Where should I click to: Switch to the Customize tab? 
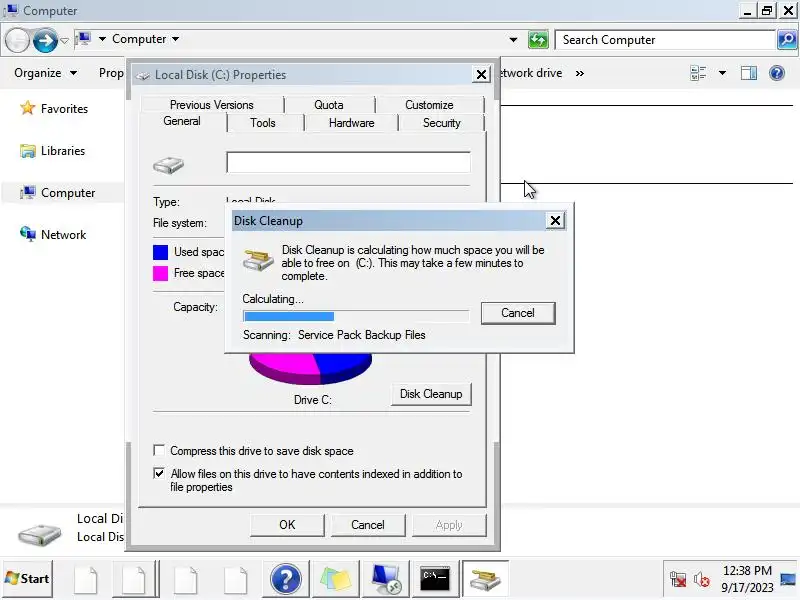pos(429,105)
